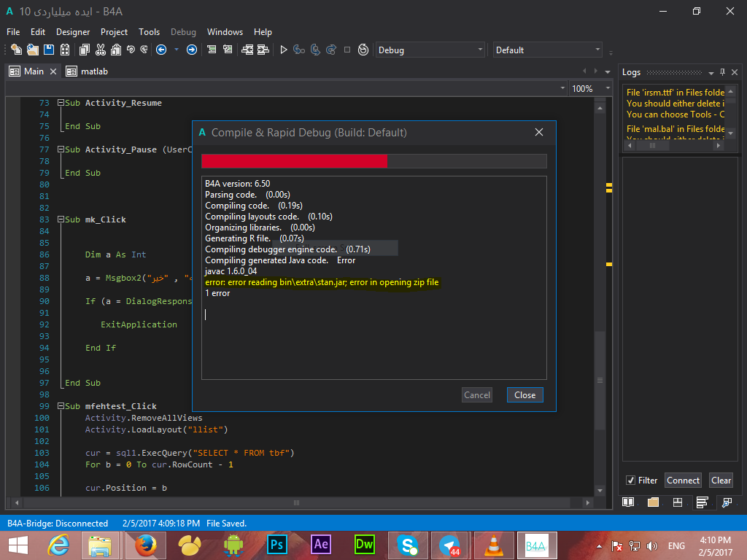This screenshot has width=747, height=560.
Task: Pin the Logs panel with pushpin icon
Action: tap(722, 72)
